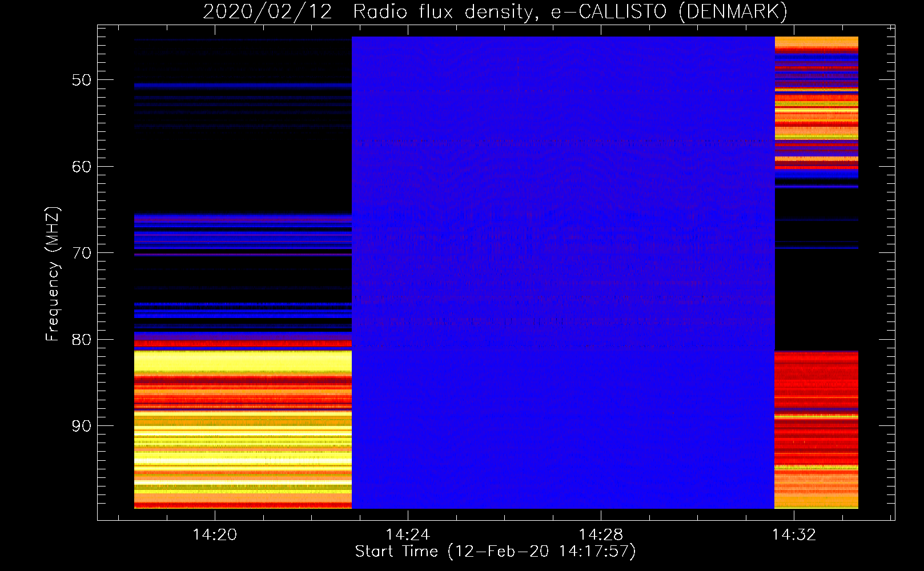924x571 pixels.
Task: Click the 50 frequency tick label
Action: (x=82, y=80)
